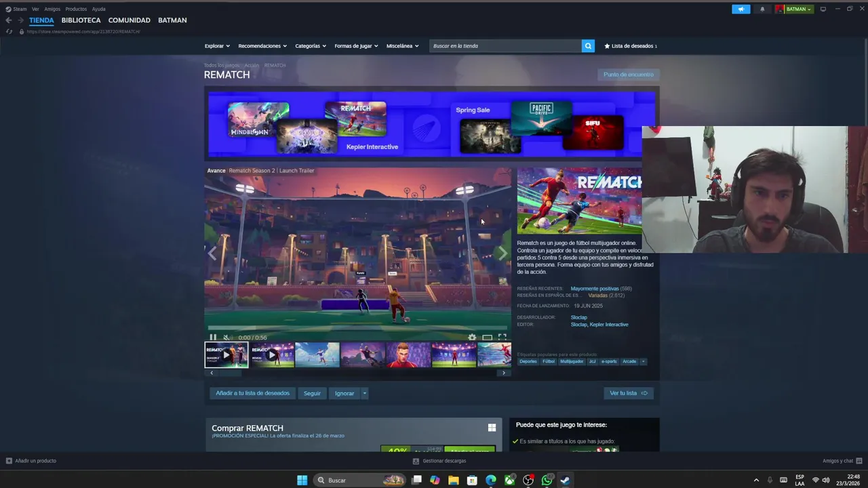Viewport: 868px width, 488px height.
Task: Expand Formas de jugar dropdown
Action: pyautogui.click(x=356, y=46)
